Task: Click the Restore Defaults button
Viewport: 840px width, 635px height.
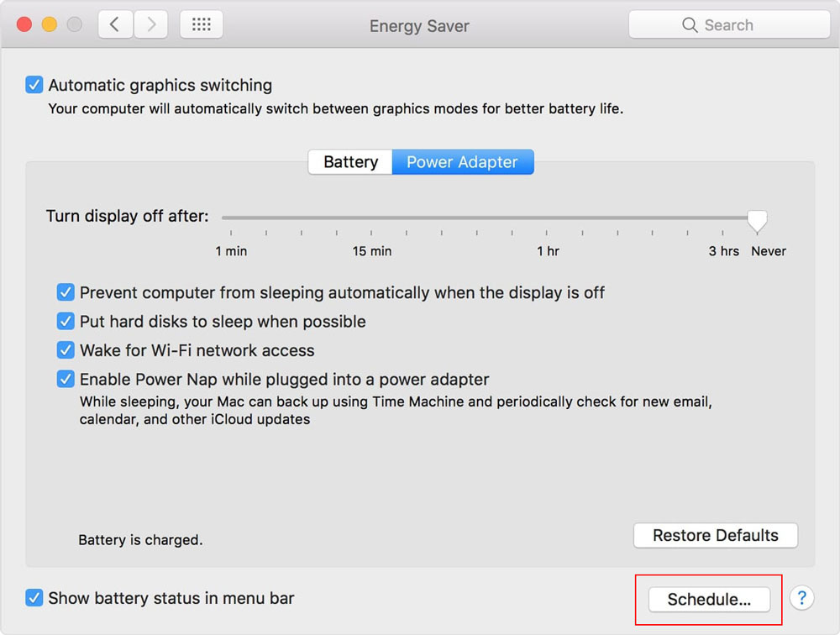Action: click(715, 535)
